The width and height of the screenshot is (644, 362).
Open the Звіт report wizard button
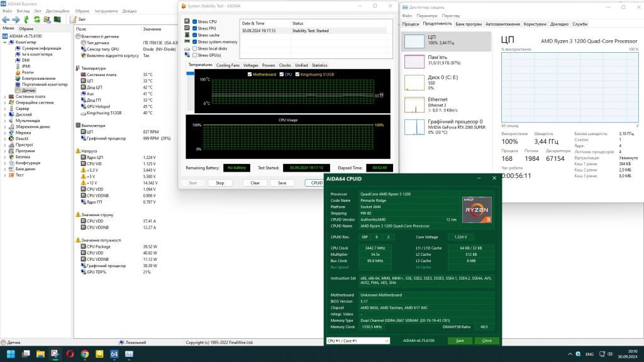(78, 19)
